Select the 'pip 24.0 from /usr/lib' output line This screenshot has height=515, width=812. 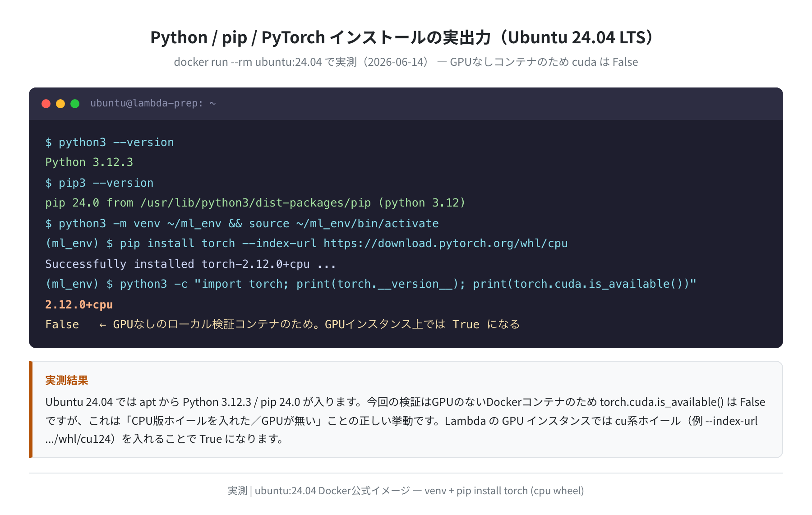click(255, 203)
